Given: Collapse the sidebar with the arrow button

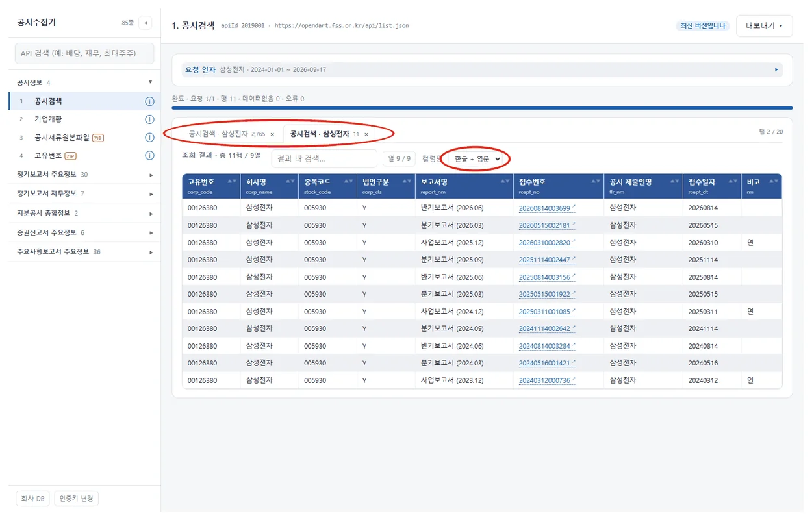Looking at the screenshot, I should (146, 23).
